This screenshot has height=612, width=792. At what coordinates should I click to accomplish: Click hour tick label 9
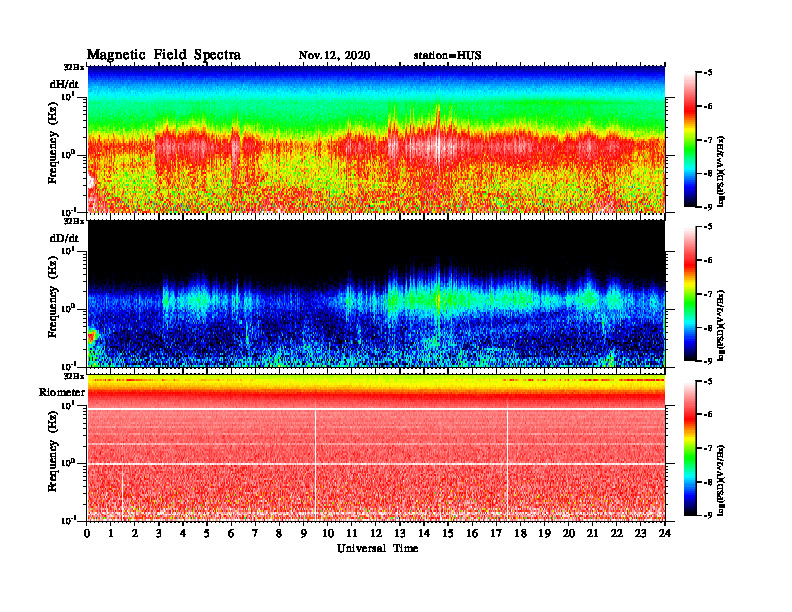click(x=303, y=533)
